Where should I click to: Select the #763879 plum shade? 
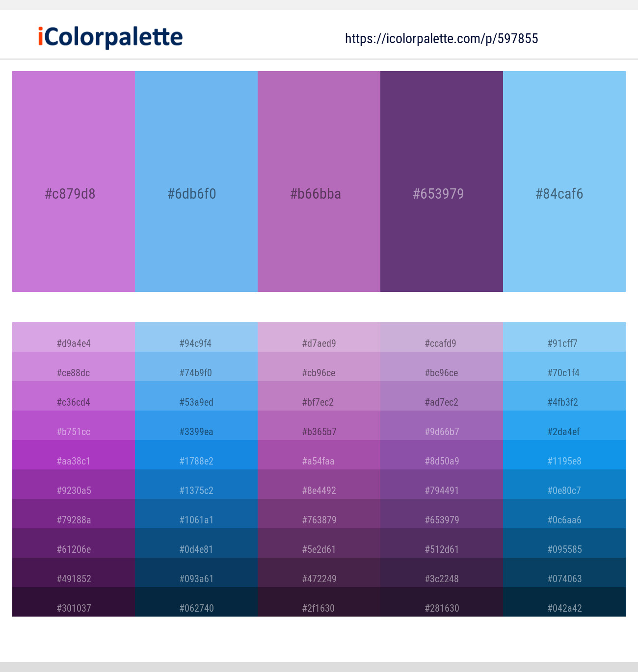pos(319,514)
